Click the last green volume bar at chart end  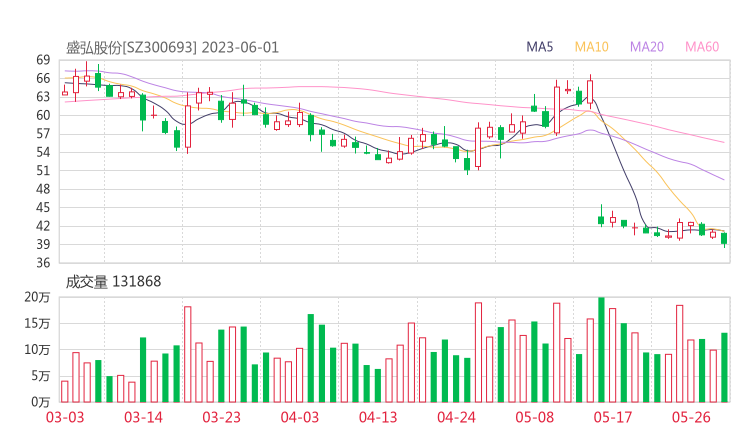(724, 368)
